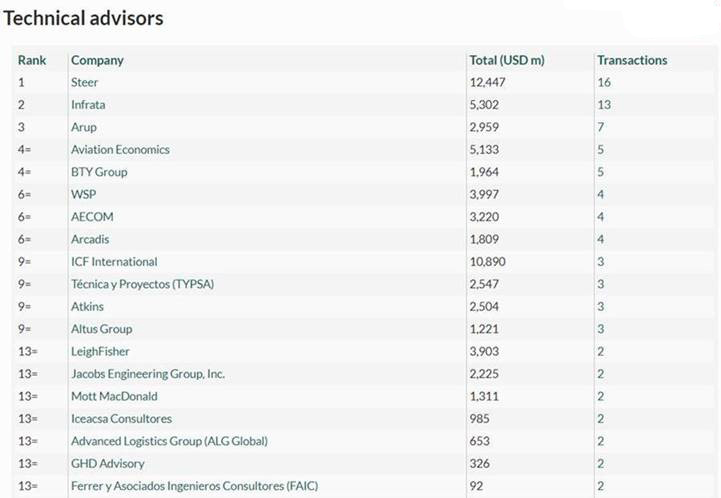721x498 pixels.
Task: Open the Atkins company link
Action: click(x=87, y=307)
